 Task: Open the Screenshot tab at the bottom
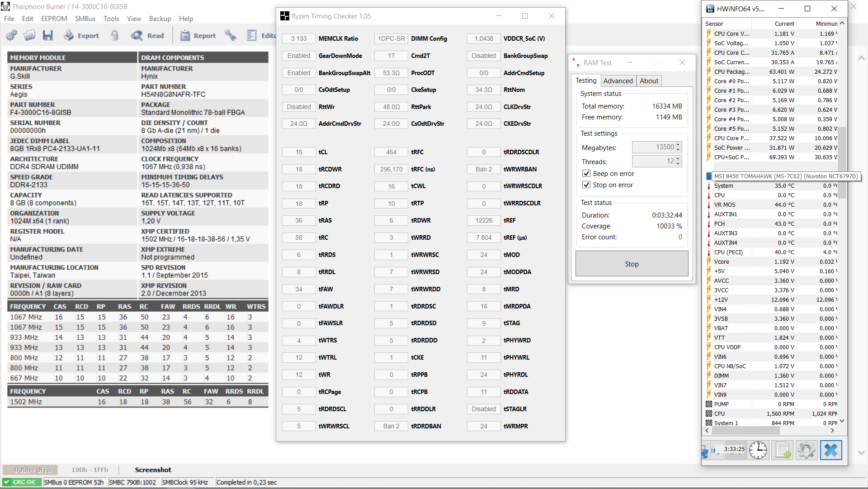point(153,470)
